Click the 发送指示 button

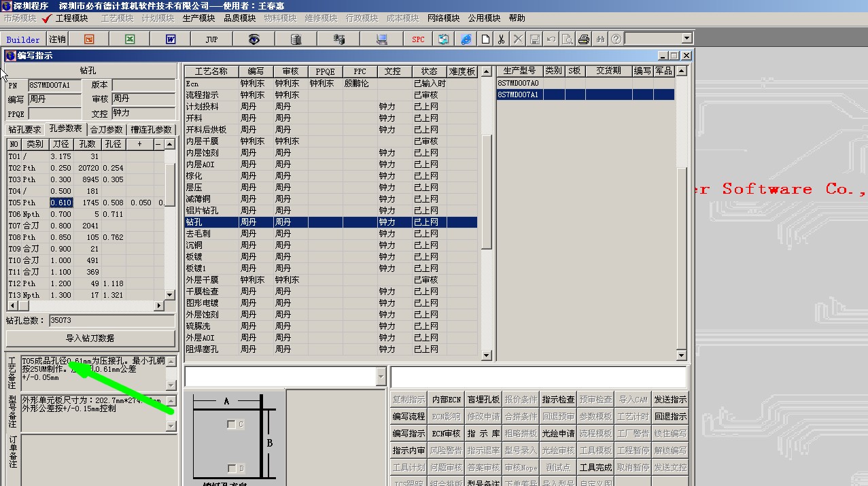670,400
